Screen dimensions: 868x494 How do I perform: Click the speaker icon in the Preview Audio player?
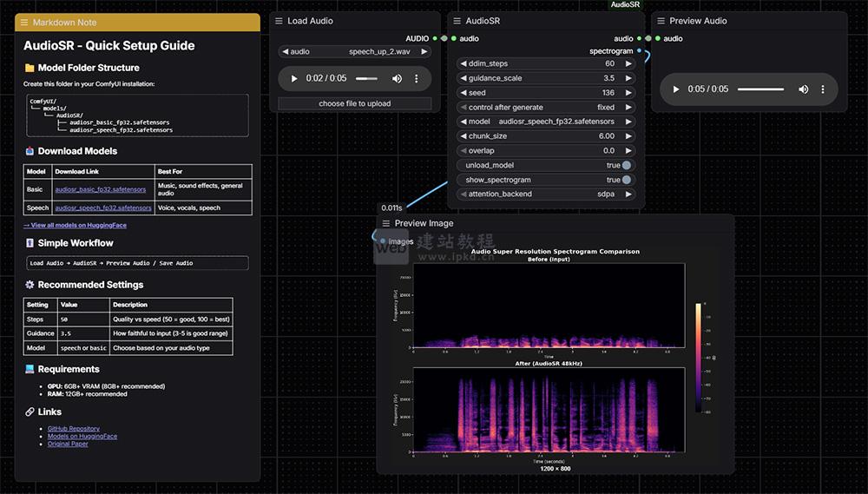(803, 89)
